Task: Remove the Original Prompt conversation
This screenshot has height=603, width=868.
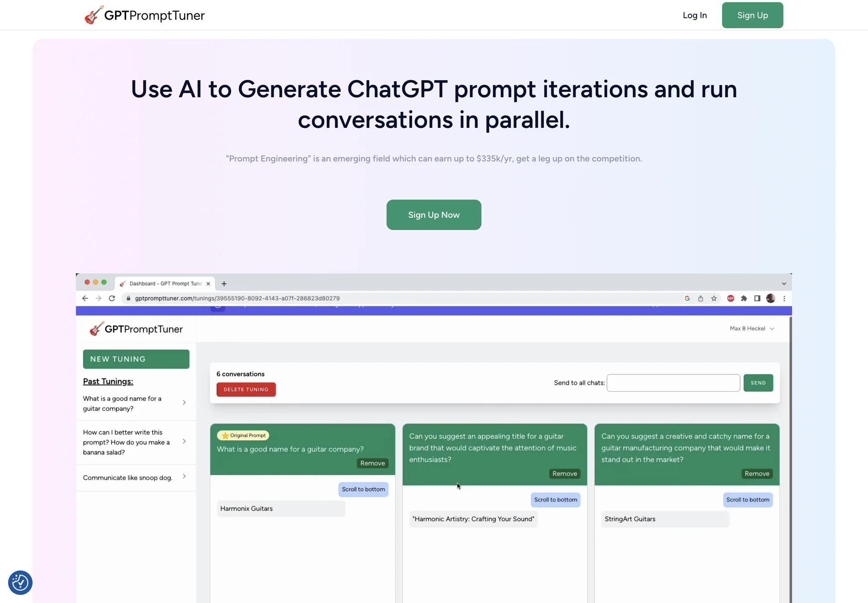Action: click(x=372, y=463)
